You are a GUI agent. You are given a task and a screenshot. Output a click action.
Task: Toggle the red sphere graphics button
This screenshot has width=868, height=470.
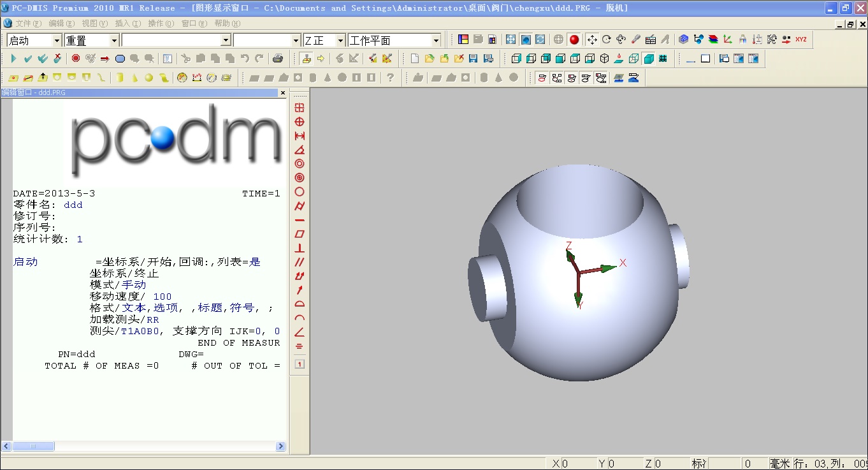574,40
